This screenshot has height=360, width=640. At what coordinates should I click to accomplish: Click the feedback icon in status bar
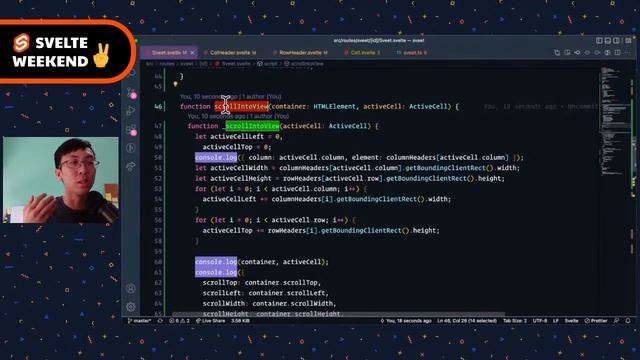(x=617, y=321)
